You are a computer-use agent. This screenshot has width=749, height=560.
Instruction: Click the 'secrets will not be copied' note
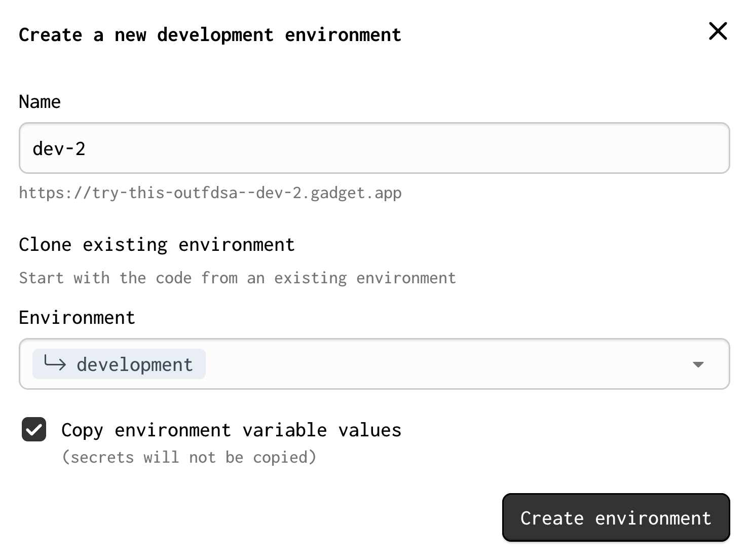tap(189, 457)
